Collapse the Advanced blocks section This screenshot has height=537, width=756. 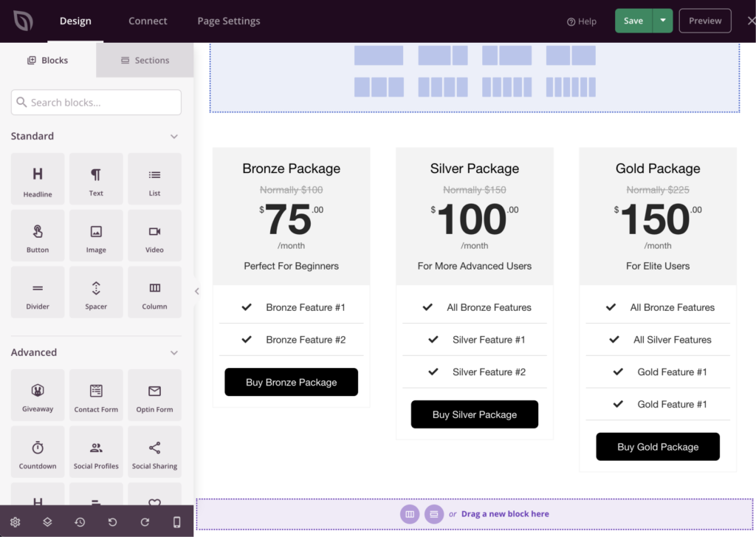pos(174,352)
